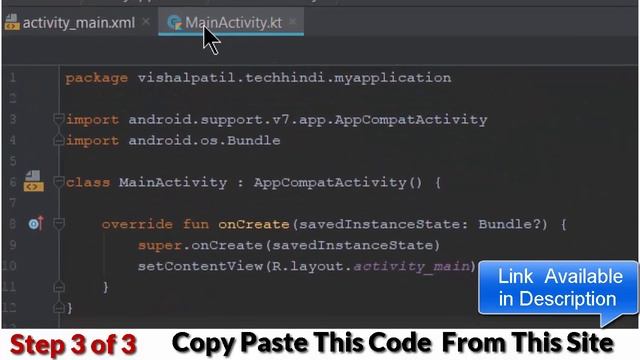The width and height of the screenshot is (640, 360).
Task: Switch to the activity_main.xml tab
Action: click(78, 23)
